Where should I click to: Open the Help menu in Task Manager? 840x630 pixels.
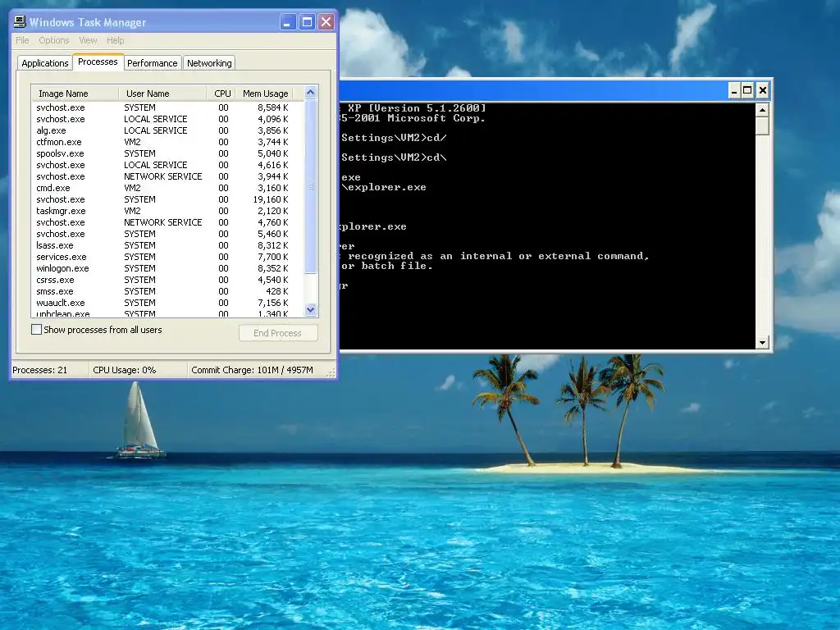(x=115, y=40)
